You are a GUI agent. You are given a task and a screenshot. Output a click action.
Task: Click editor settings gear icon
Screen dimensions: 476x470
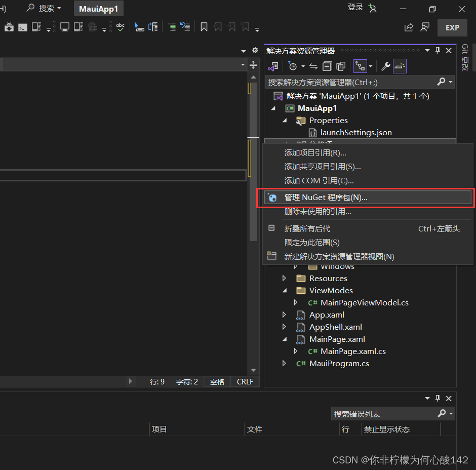(255, 51)
